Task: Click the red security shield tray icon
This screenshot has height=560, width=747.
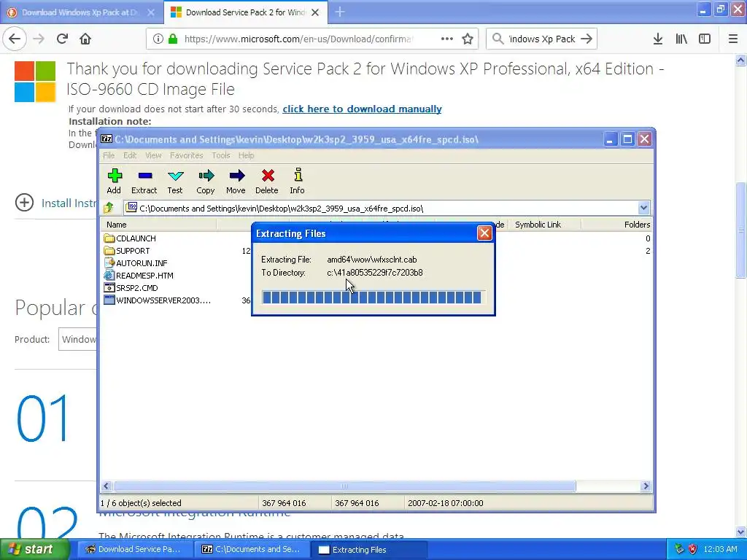Action: (693, 549)
